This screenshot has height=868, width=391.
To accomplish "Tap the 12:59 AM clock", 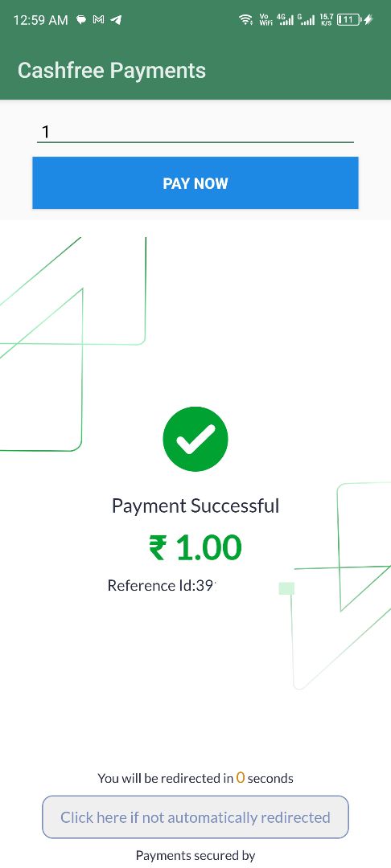I will coord(40,20).
